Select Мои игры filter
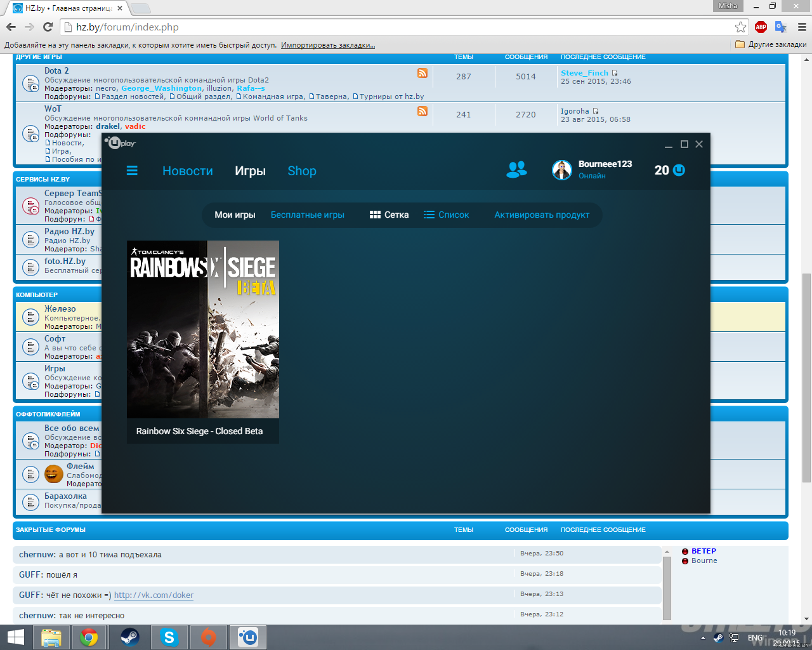The image size is (812, 650). tap(235, 215)
